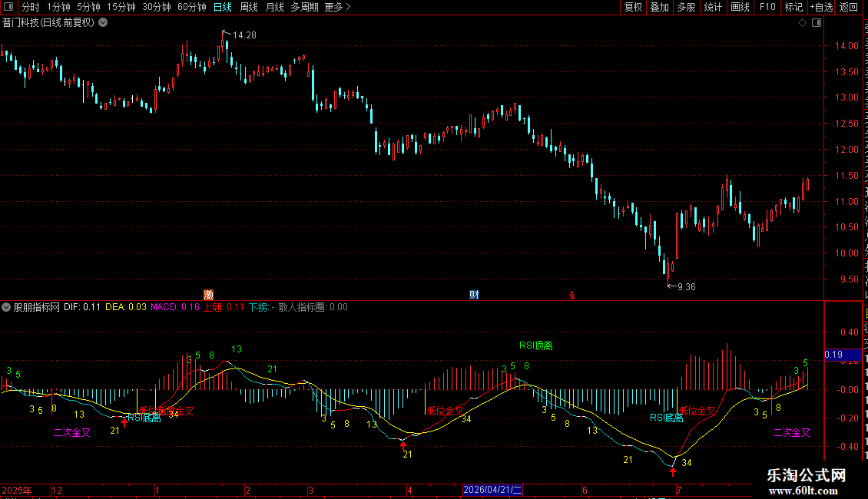Screen dimensions: 868x499
Task: Click the RSI顶离 signal label
Action: tap(536, 345)
